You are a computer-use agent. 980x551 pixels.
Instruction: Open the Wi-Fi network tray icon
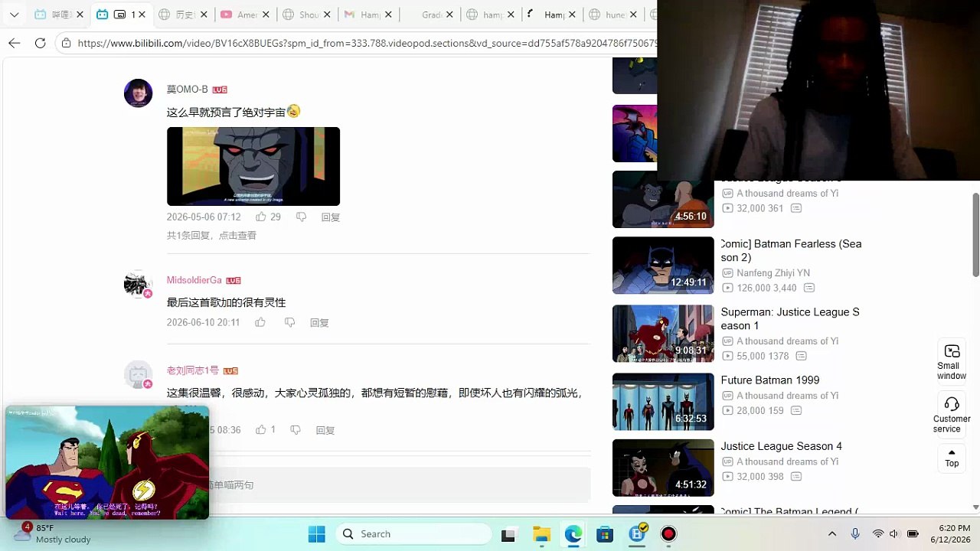point(878,534)
